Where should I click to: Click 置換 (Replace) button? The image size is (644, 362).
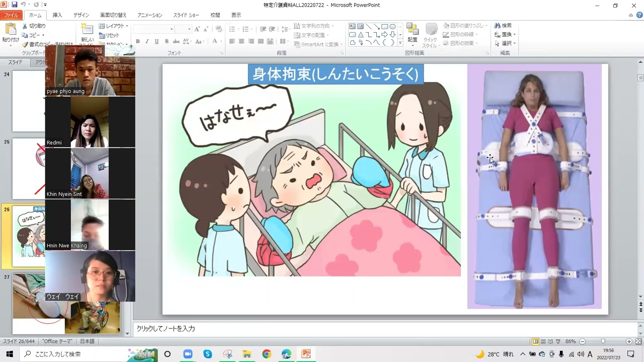coord(505,35)
